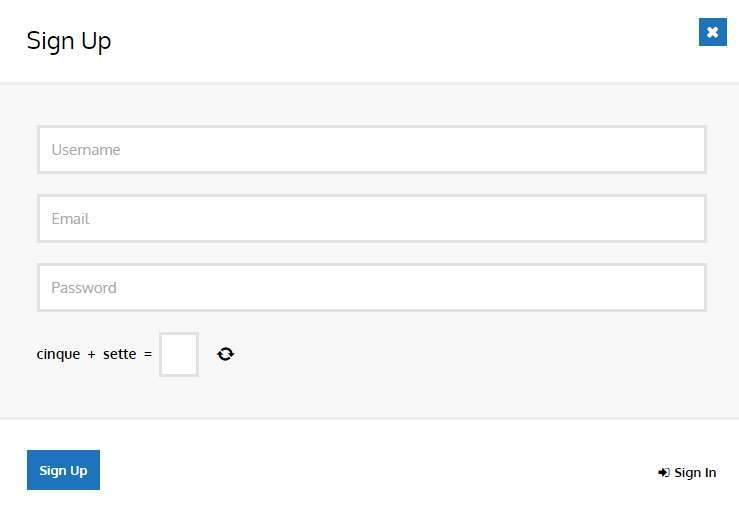Select the Email input field

(372, 219)
